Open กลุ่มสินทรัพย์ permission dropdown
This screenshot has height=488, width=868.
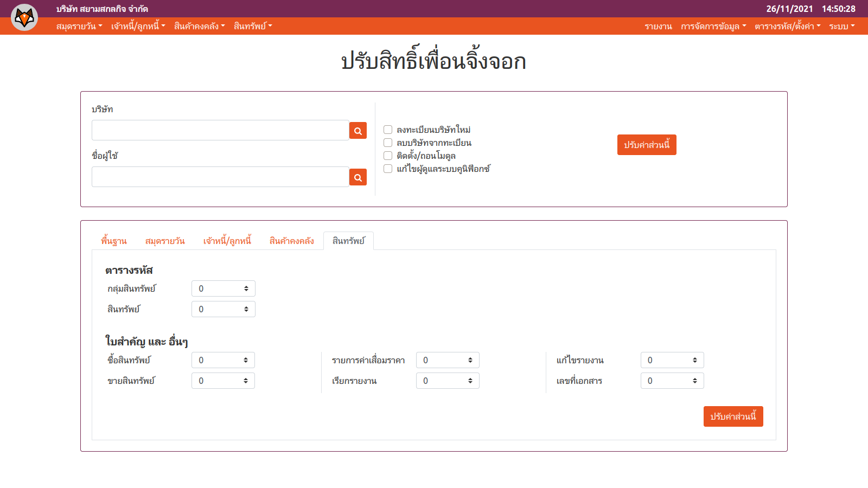click(x=224, y=288)
